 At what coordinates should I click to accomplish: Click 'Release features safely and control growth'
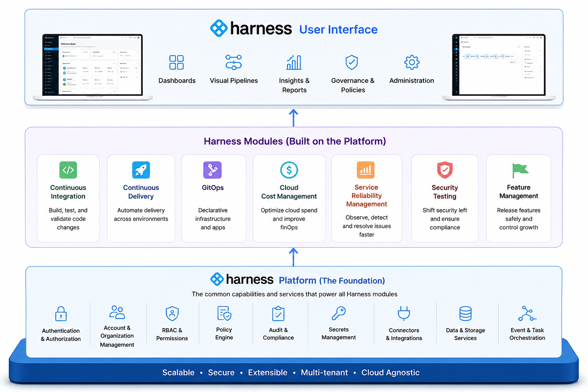519,219
